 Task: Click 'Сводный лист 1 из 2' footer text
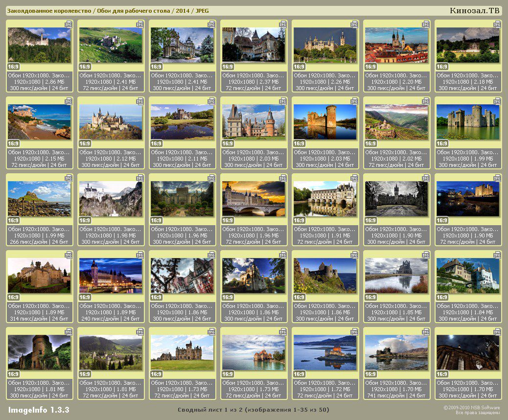pyautogui.click(x=209, y=410)
